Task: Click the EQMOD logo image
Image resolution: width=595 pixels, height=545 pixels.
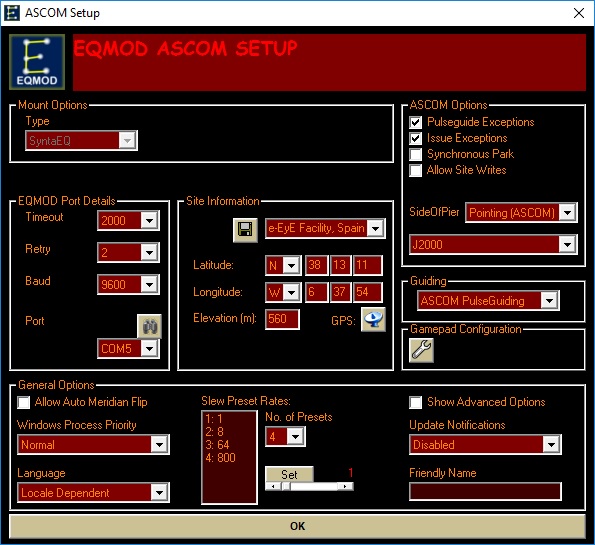Action: (x=37, y=62)
